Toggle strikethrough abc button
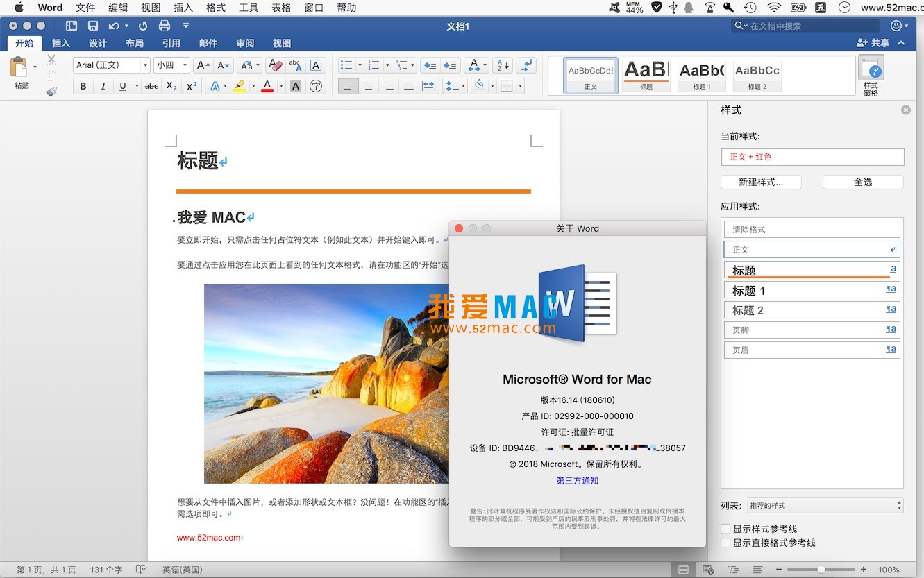924x578 pixels. (151, 86)
